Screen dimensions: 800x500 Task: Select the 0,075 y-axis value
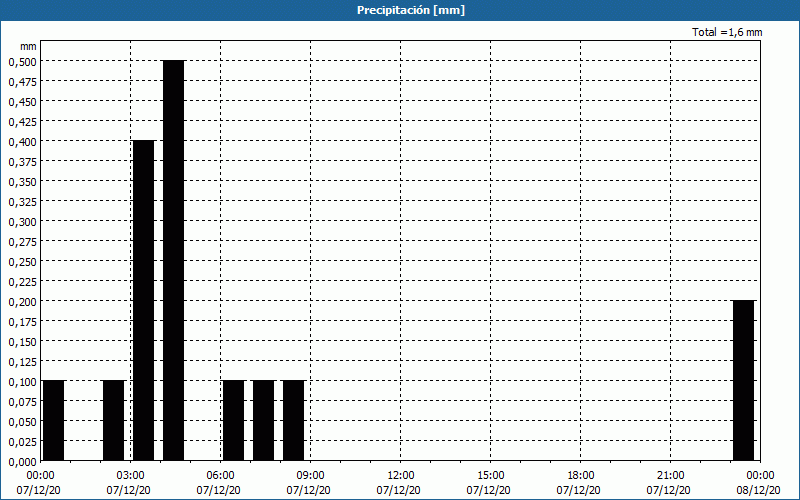22,402
